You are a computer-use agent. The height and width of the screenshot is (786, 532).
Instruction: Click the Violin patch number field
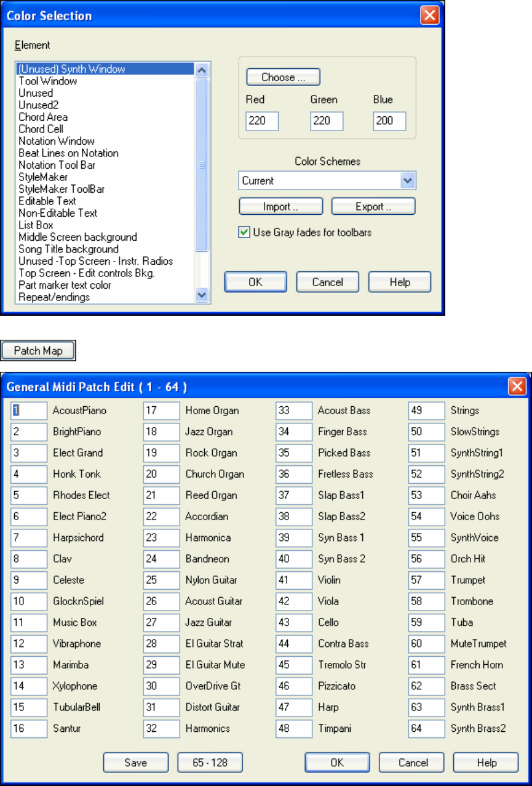[294, 580]
